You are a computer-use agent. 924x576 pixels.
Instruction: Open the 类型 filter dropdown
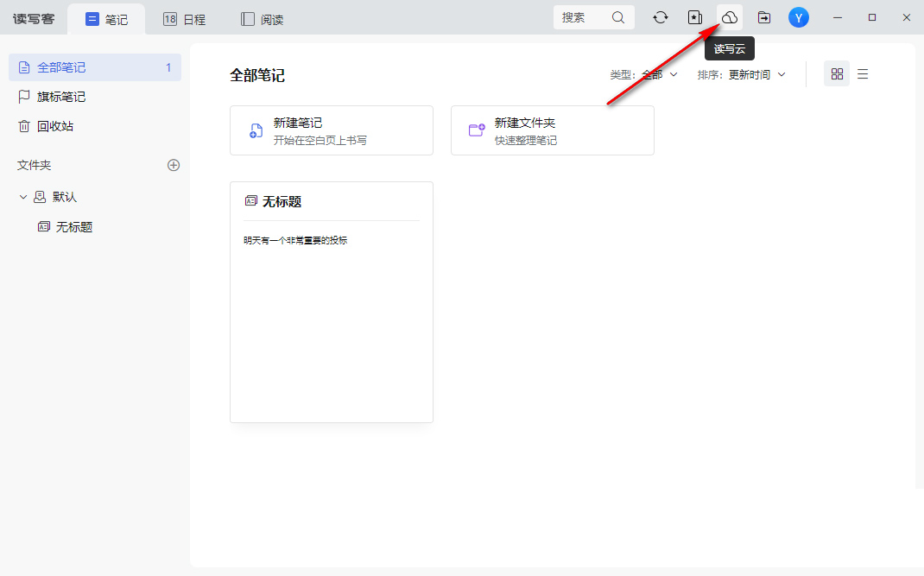643,74
